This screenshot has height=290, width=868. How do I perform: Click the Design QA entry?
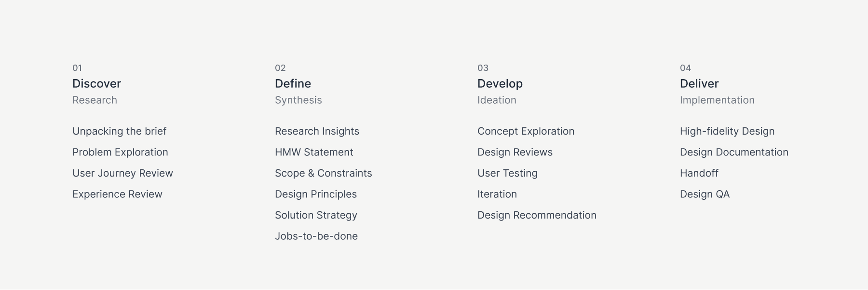705,194
